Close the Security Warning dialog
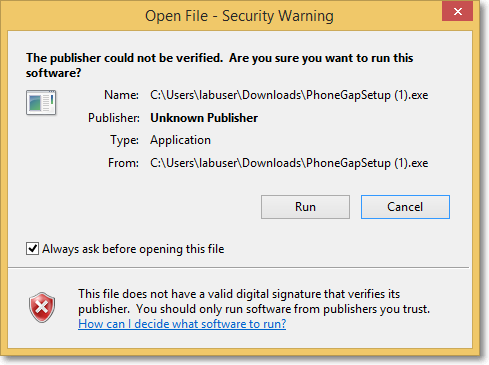The height and width of the screenshot is (365, 489). [x=457, y=11]
